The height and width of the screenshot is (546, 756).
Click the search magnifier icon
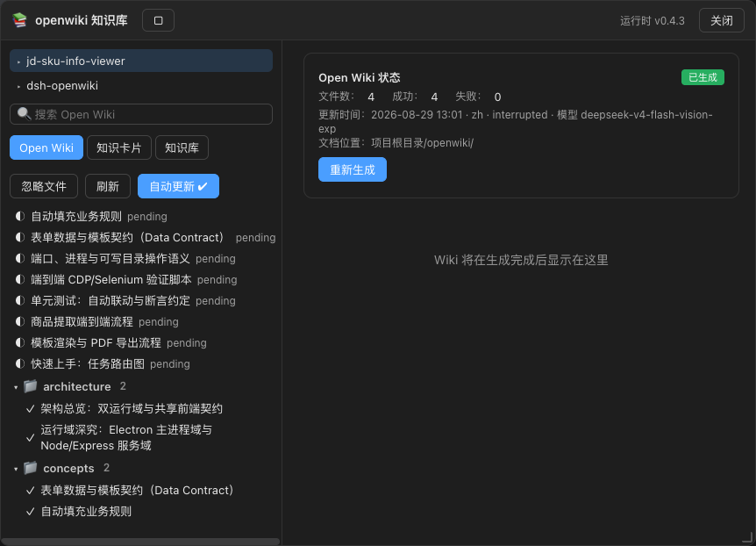click(x=24, y=114)
